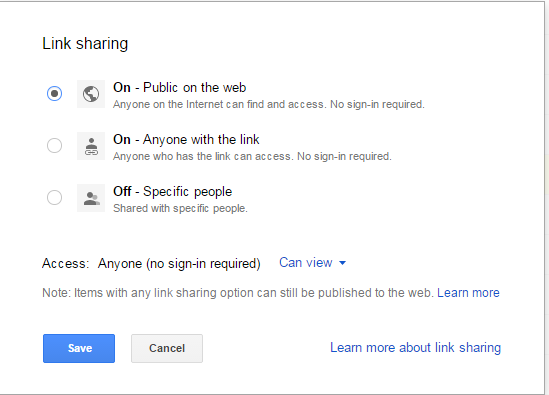This screenshot has width=549, height=395.
Task: Click the specific people icon
Action: click(91, 198)
